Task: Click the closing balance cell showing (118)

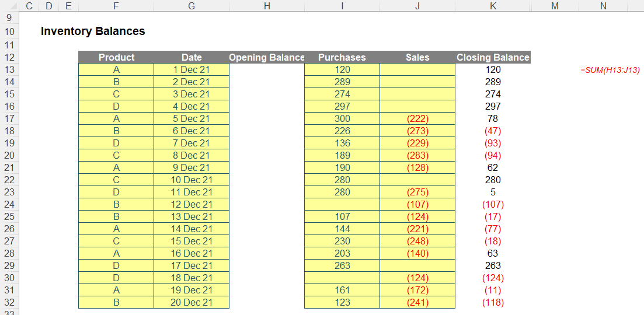Action: (493, 302)
